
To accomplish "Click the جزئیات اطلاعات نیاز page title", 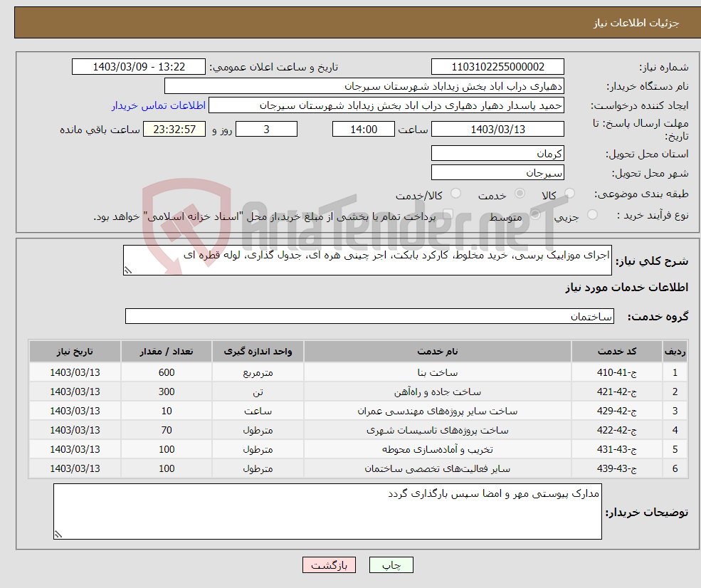I will (x=636, y=23).
